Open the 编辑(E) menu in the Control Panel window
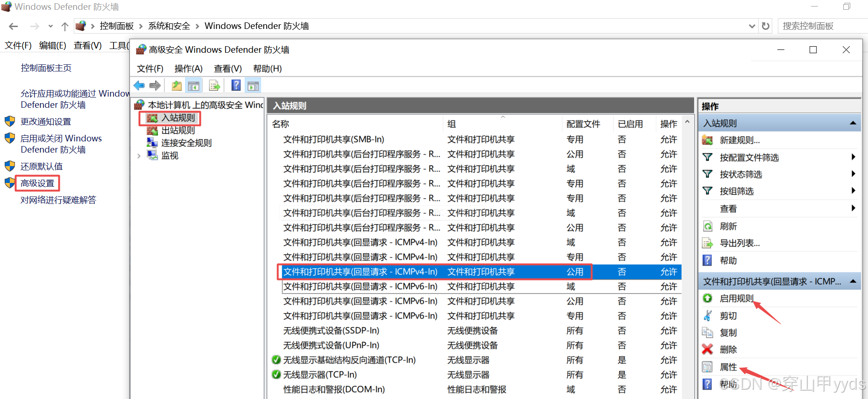The height and width of the screenshot is (399, 868). click(x=53, y=45)
